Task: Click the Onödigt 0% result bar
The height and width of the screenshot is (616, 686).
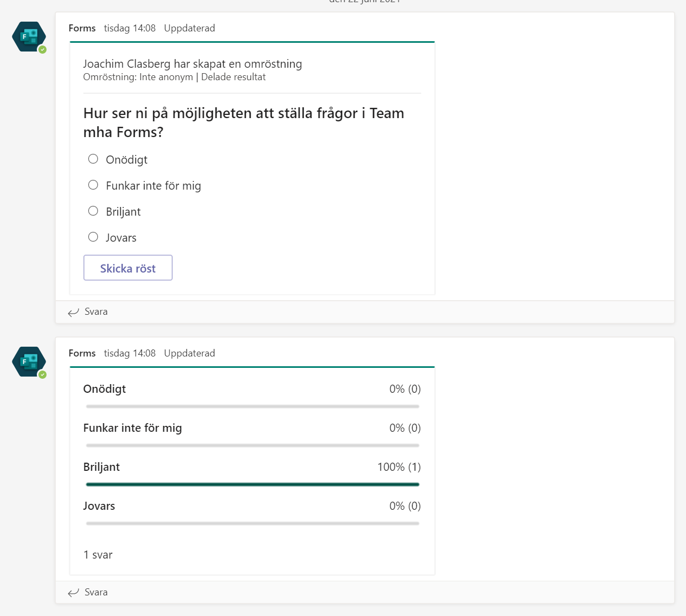Action: tap(252, 406)
